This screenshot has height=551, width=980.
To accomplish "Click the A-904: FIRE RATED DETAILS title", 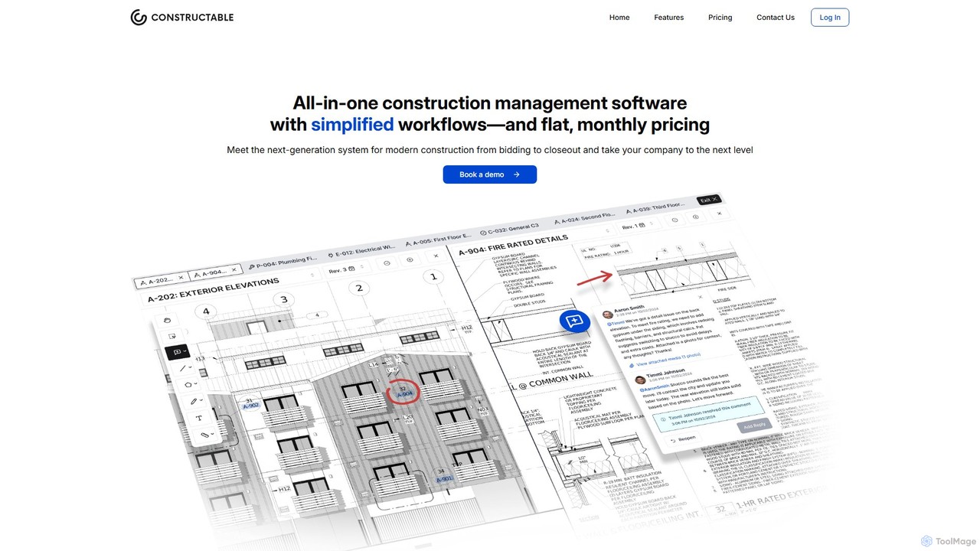I will tap(513, 246).
